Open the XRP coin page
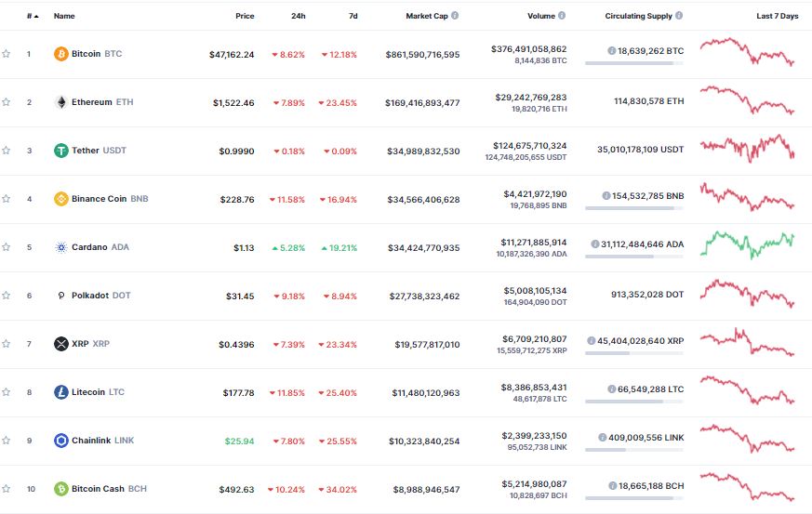 [x=90, y=344]
